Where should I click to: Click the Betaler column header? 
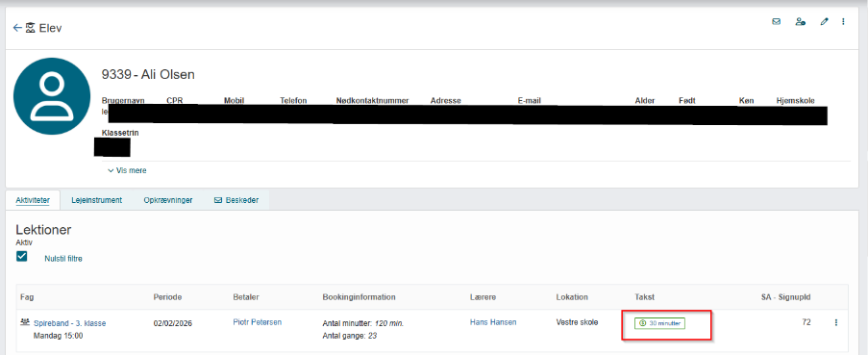click(x=246, y=297)
